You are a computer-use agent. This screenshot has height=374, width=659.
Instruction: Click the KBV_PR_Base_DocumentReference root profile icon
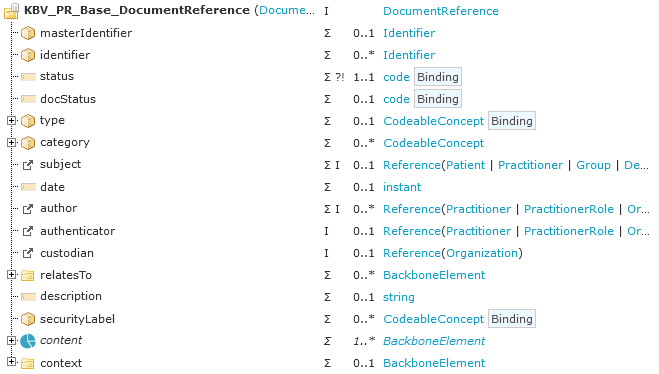point(11,11)
